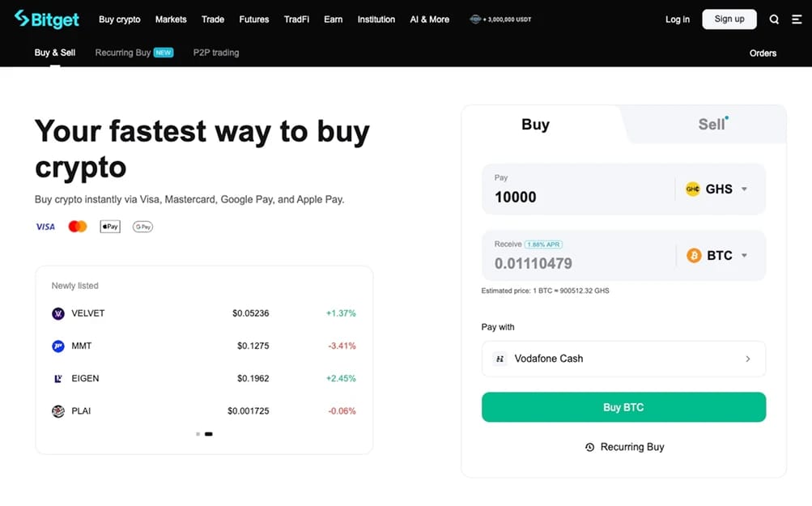
Task: Click the GHS currency icon
Action: point(692,189)
